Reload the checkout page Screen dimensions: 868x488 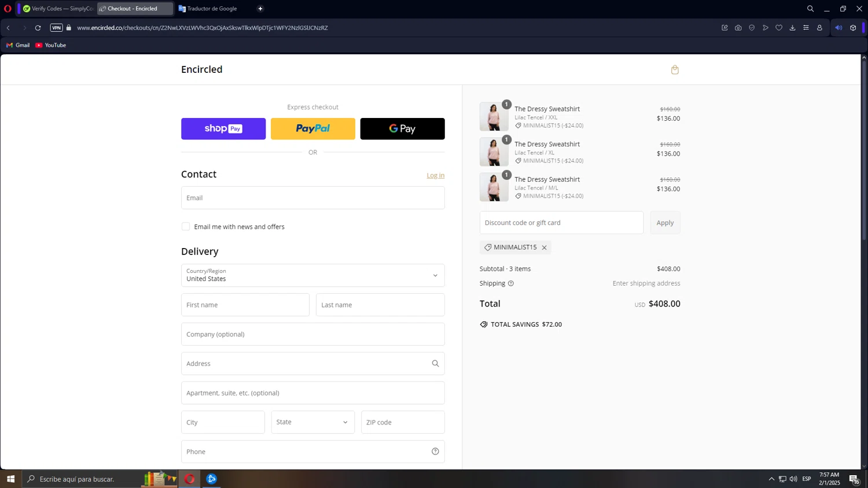(38, 28)
